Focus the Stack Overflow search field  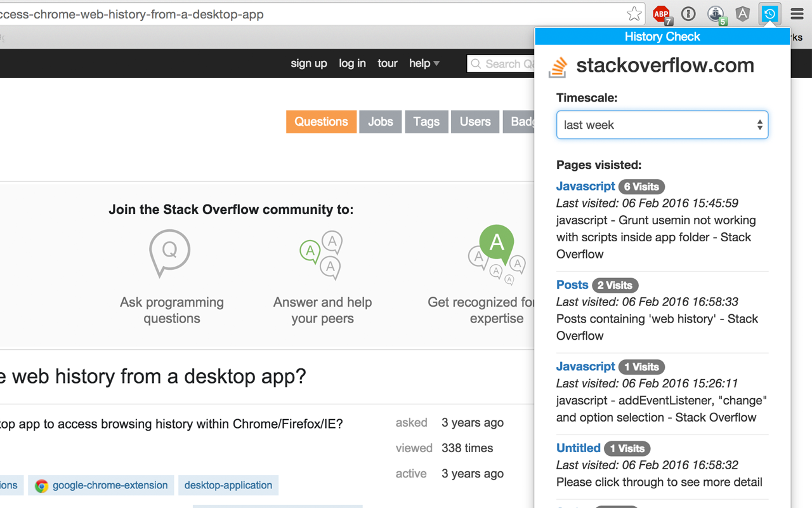(x=501, y=63)
